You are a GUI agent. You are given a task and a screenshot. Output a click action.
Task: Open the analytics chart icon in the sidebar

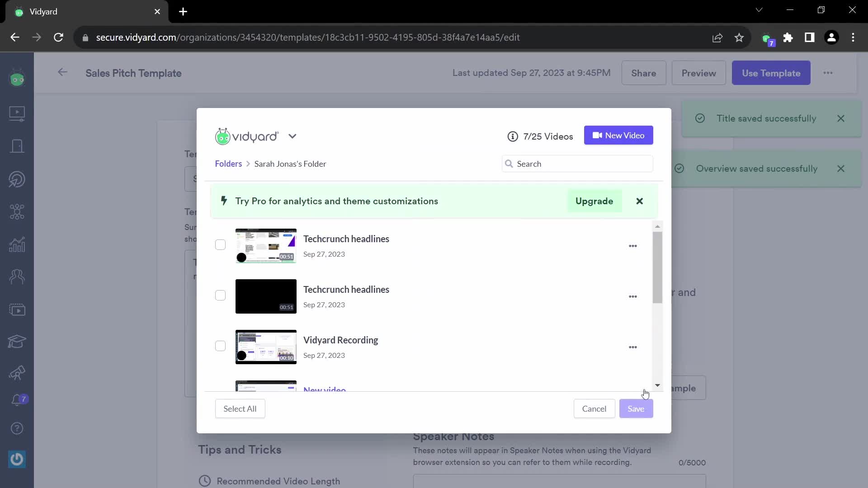coord(17,244)
